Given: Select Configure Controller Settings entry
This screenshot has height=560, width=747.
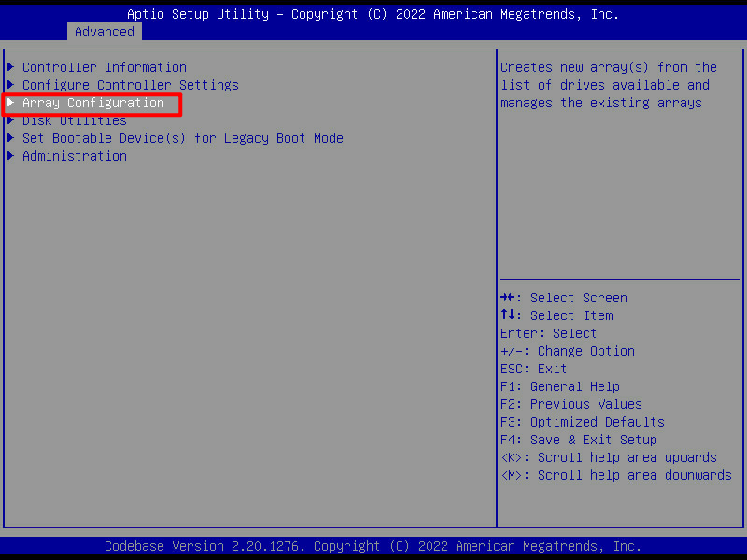Looking at the screenshot, I should (130, 85).
